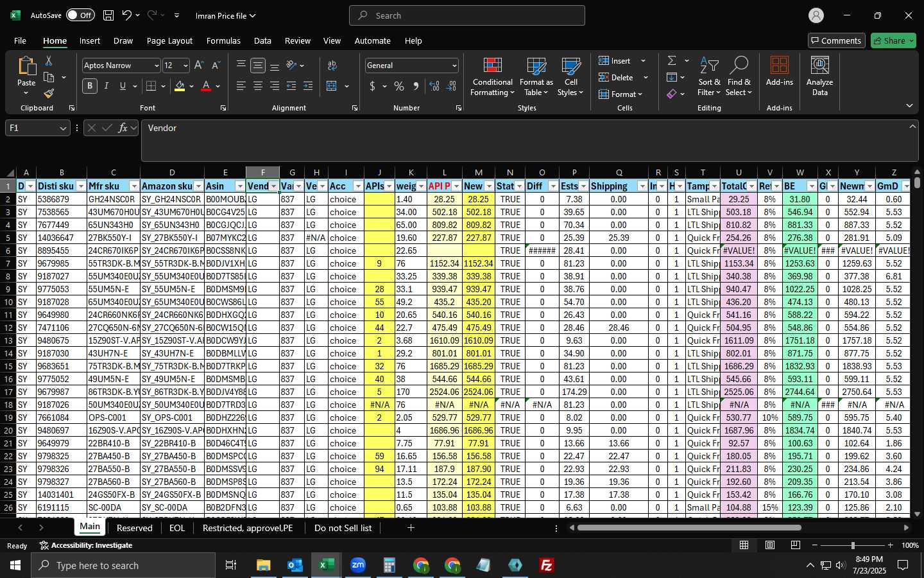The height and width of the screenshot is (578, 924).
Task: Switch to Page Break Preview icon
Action: tap(796, 545)
